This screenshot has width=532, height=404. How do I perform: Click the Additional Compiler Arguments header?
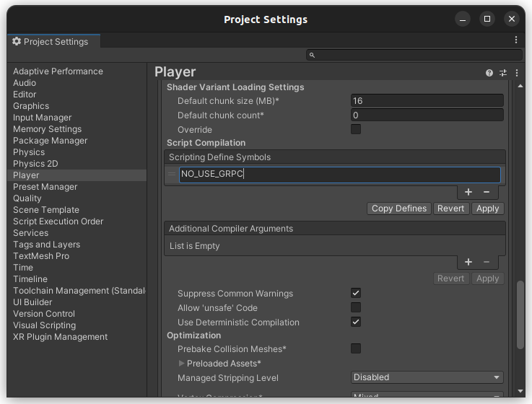[335, 228]
